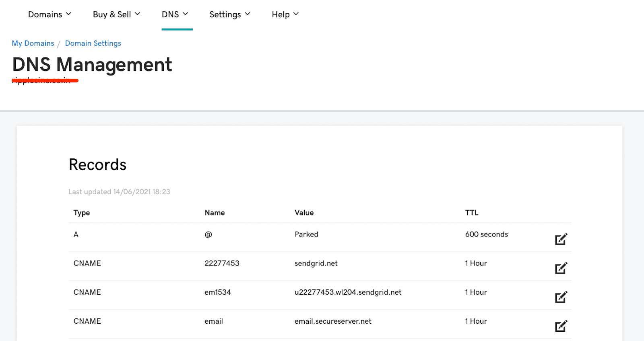Image resolution: width=644 pixels, height=341 pixels.
Task: Edit the email CNAME record
Action: tap(561, 326)
